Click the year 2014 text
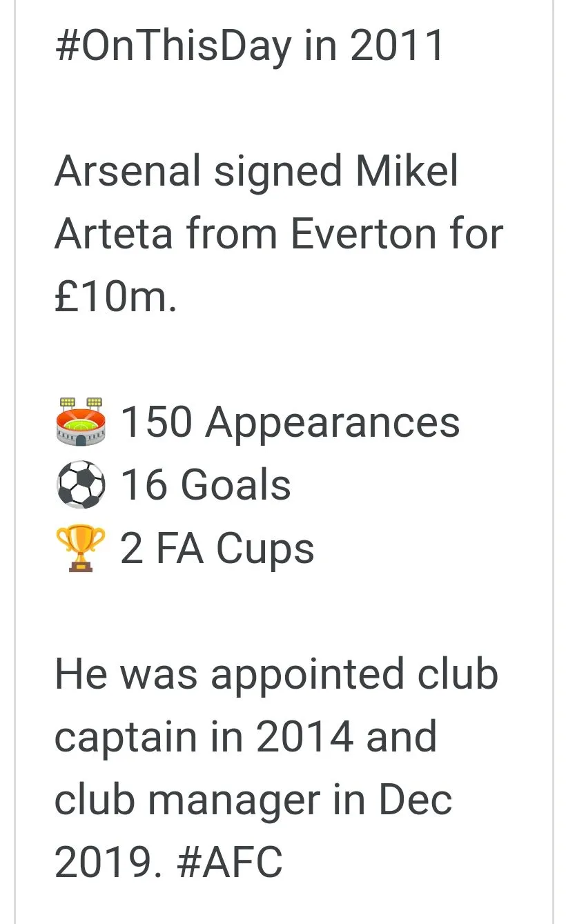 305,736
